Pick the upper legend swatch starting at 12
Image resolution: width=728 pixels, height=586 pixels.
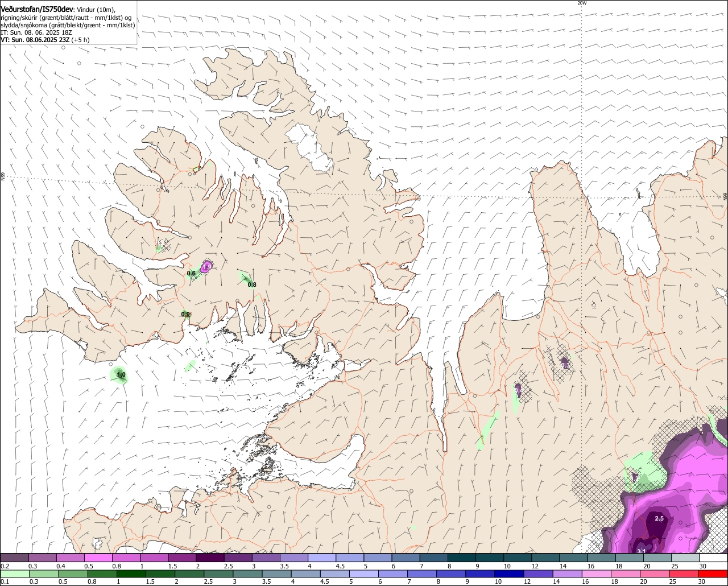click(x=545, y=558)
